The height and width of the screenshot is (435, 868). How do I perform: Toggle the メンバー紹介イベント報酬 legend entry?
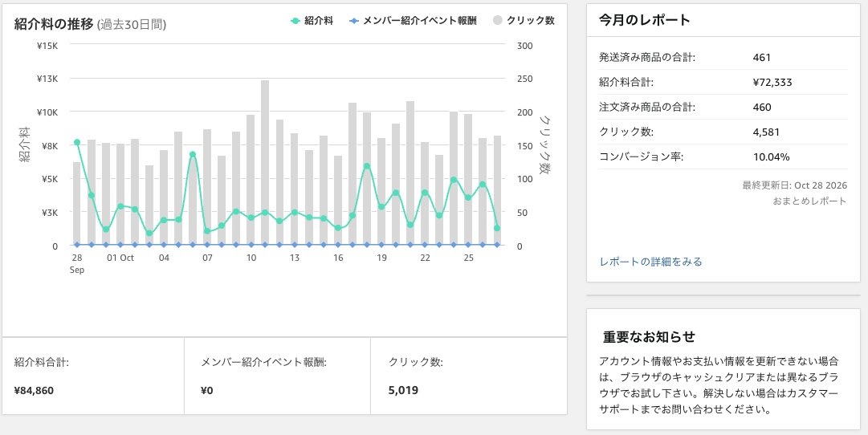pos(413,21)
